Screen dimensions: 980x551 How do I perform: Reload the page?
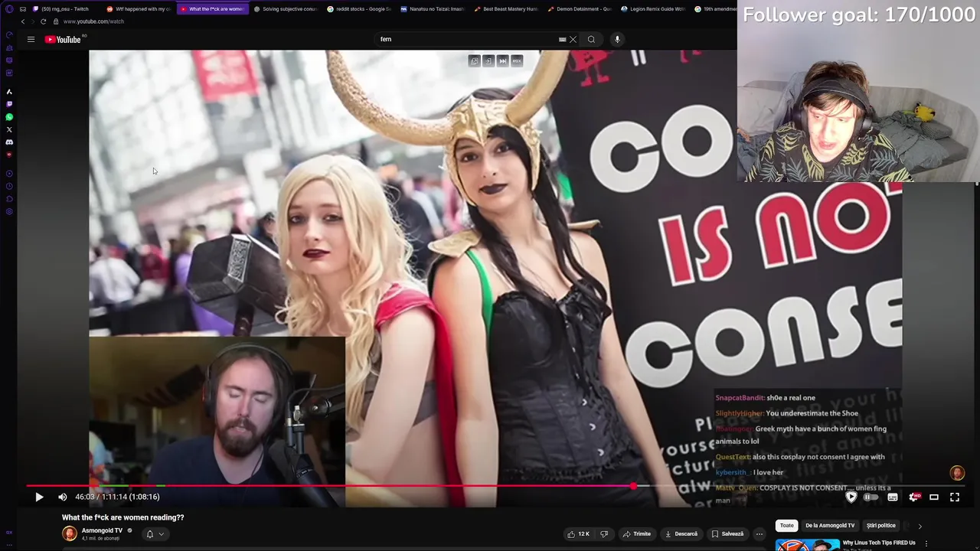point(43,21)
